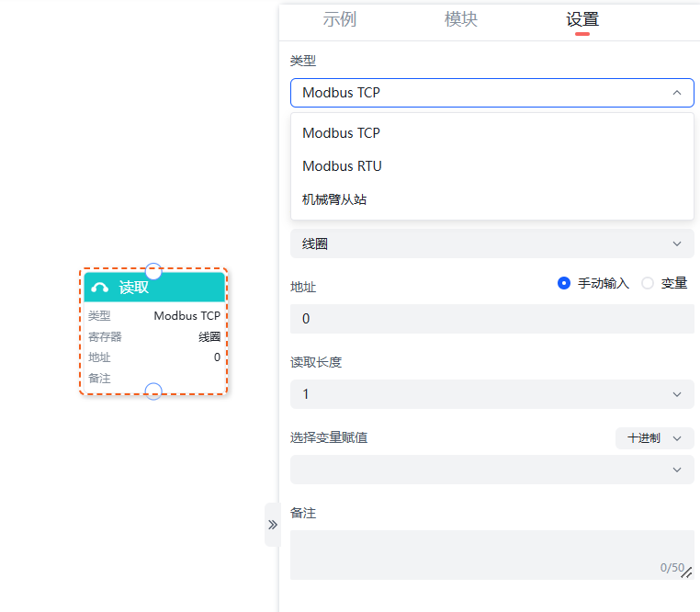
Task: Collapse side panel with double-chevron icon
Action: pos(273,525)
